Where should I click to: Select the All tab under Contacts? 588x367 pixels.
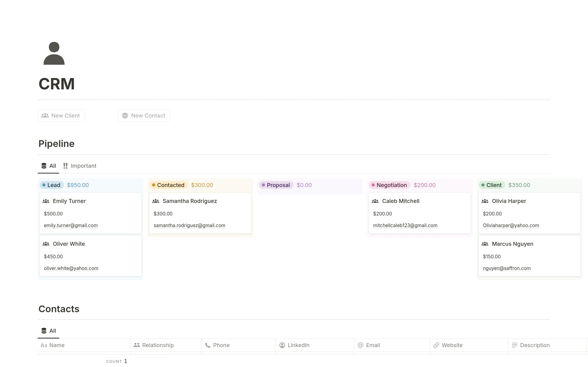click(48, 331)
